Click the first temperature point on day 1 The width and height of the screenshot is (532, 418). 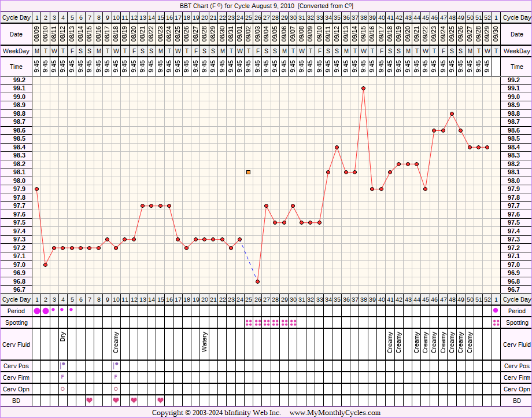pos(36,189)
